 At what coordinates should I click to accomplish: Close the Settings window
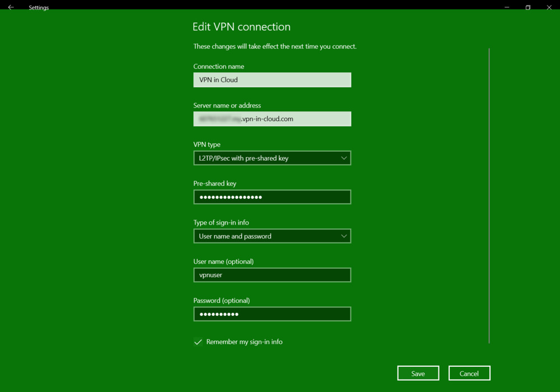pos(549,7)
